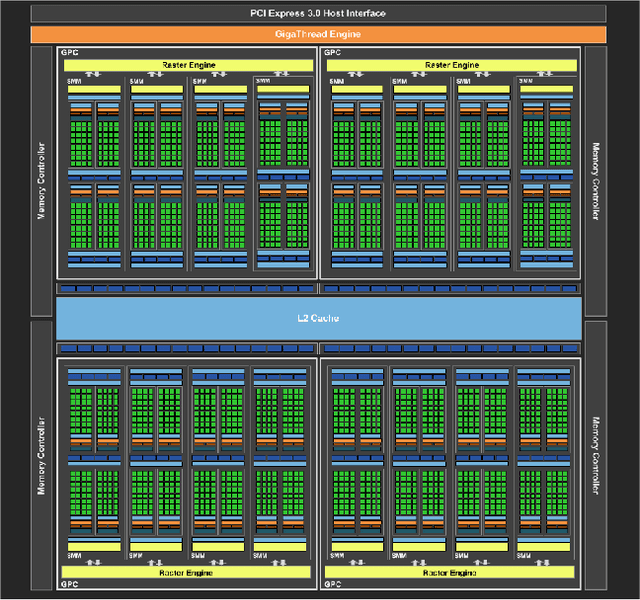This screenshot has width=640, height=600.
Task: Select the leftmost SMM label in bottom-left GPC
Action: pyautogui.click(x=74, y=556)
